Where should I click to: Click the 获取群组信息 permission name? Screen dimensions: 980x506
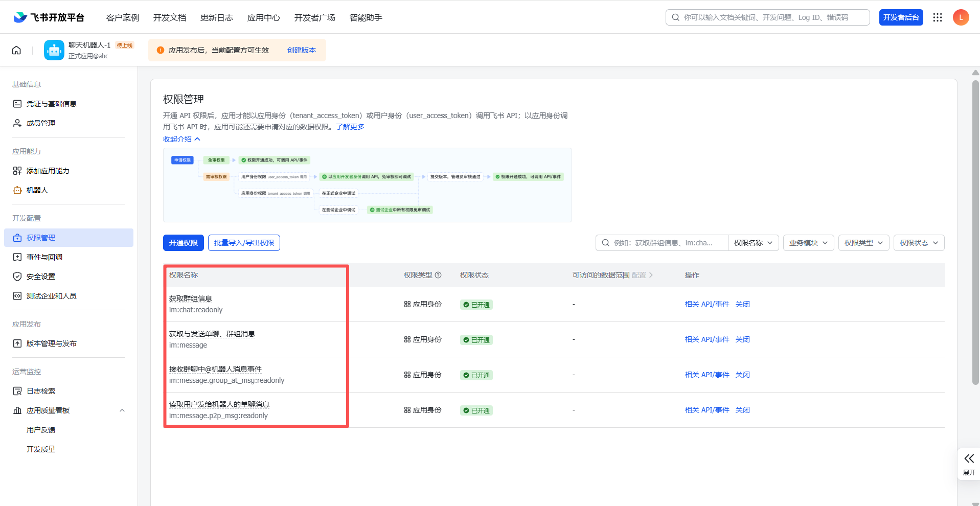coord(191,298)
